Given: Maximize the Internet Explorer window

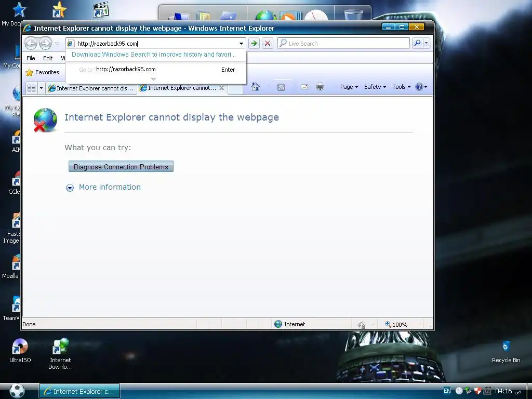Looking at the screenshot, I should [402, 27].
